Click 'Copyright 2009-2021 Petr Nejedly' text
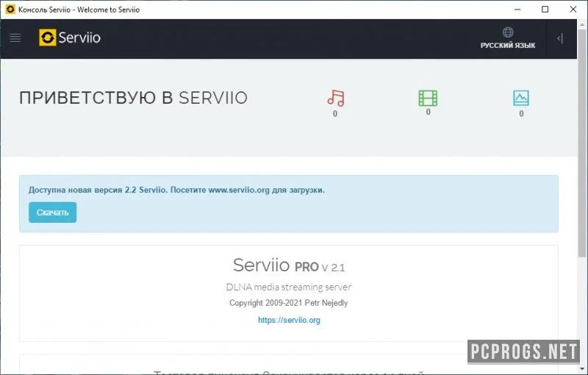This screenshot has width=588, height=375. pyautogui.click(x=288, y=303)
